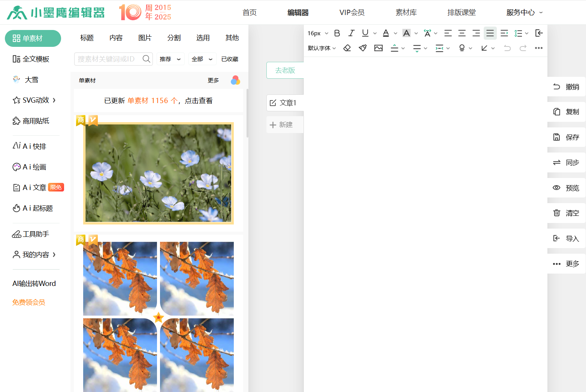Select the blue flowers material thumbnail
586x392 pixels.
point(158,173)
